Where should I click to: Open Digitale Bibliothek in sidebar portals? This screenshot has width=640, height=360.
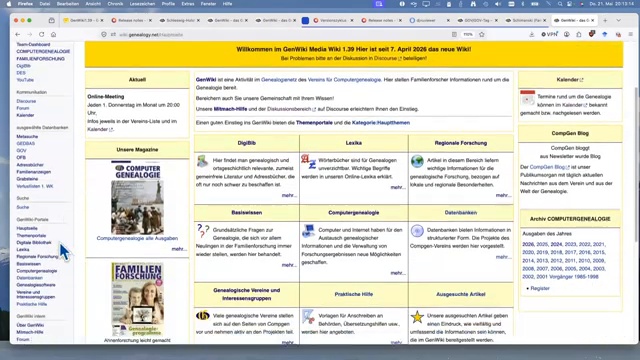[x=34, y=242]
